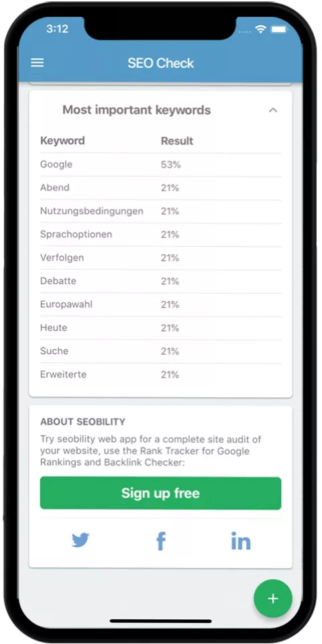The height and width of the screenshot is (644, 322).
Task: Select the Google keyword row
Action: [x=160, y=165]
